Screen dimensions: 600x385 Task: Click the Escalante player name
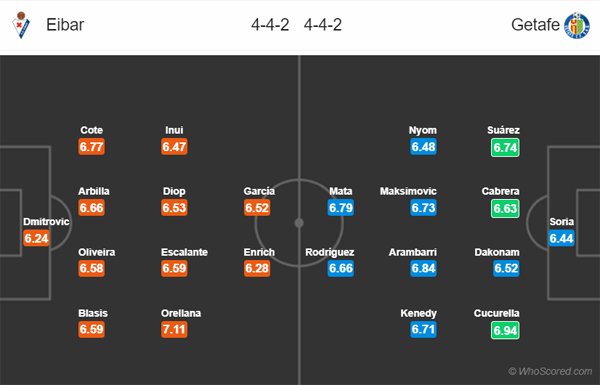click(x=184, y=252)
